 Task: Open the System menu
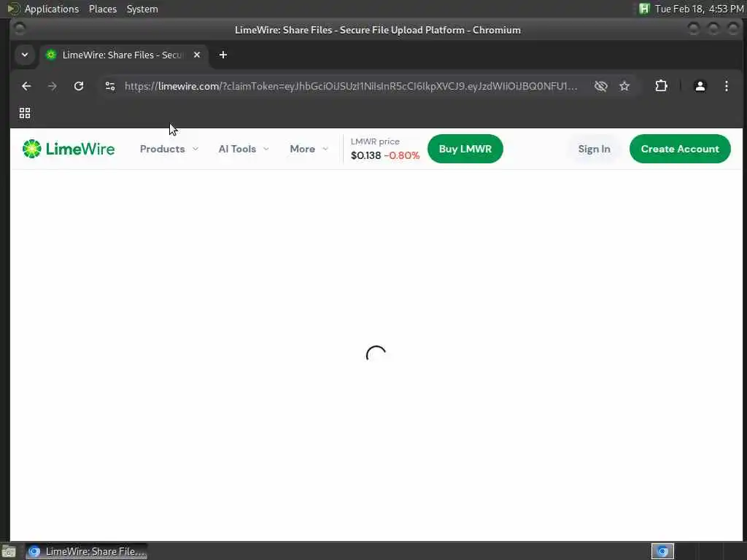142,9
